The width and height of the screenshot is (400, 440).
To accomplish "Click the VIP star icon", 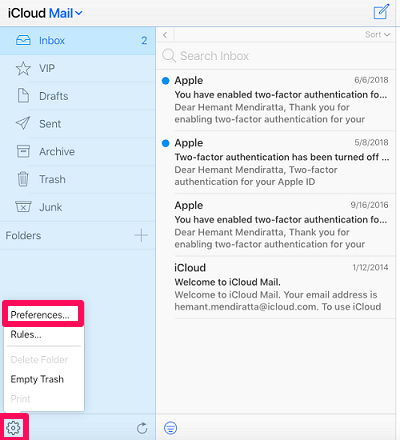I will [23, 68].
